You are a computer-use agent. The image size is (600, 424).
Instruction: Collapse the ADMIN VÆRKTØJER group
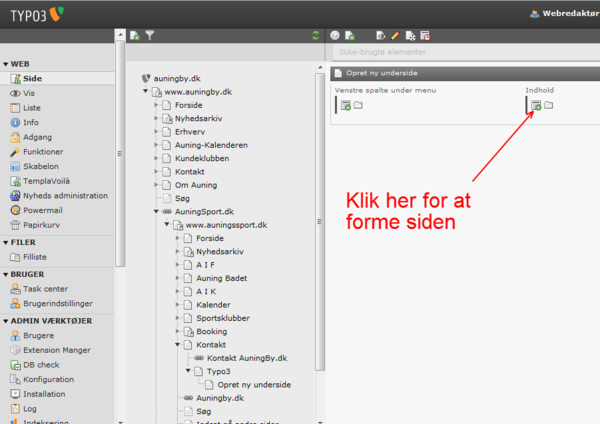click(x=5, y=321)
